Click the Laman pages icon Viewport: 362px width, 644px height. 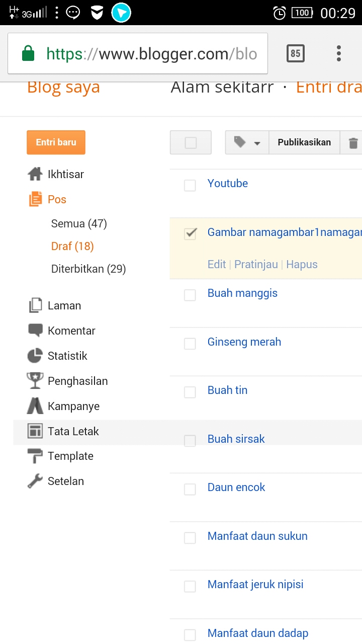point(35,305)
